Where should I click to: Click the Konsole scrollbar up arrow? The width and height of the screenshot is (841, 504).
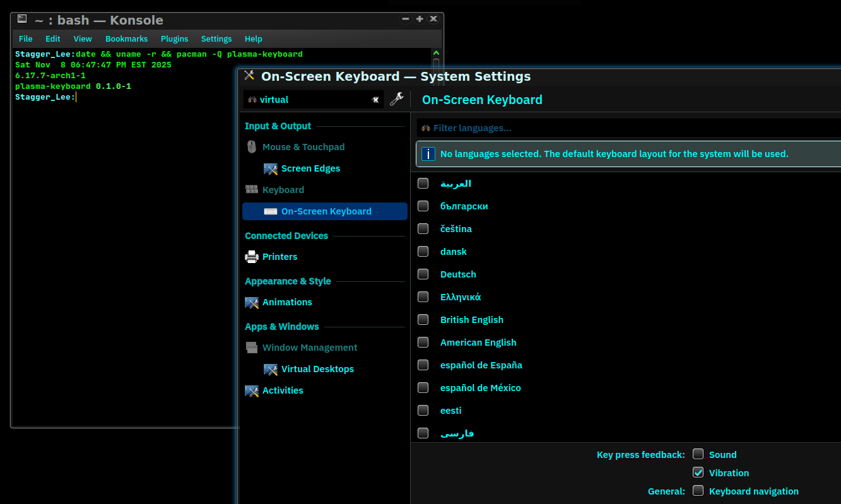coord(436,54)
